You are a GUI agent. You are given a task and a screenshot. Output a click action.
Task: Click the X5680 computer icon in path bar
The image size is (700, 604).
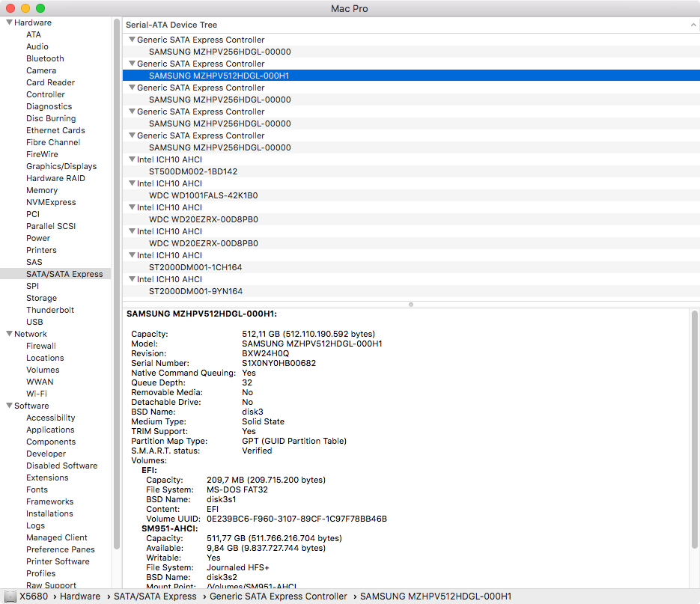10,597
